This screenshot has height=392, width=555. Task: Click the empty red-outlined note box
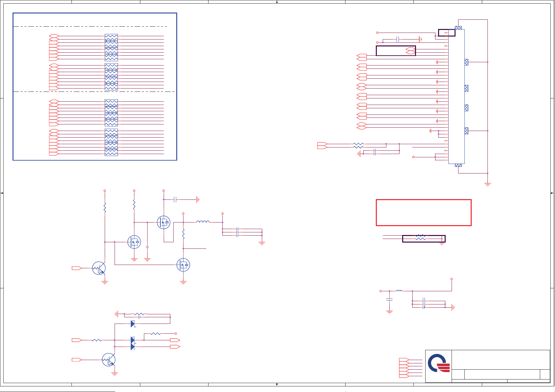pos(424,213)
